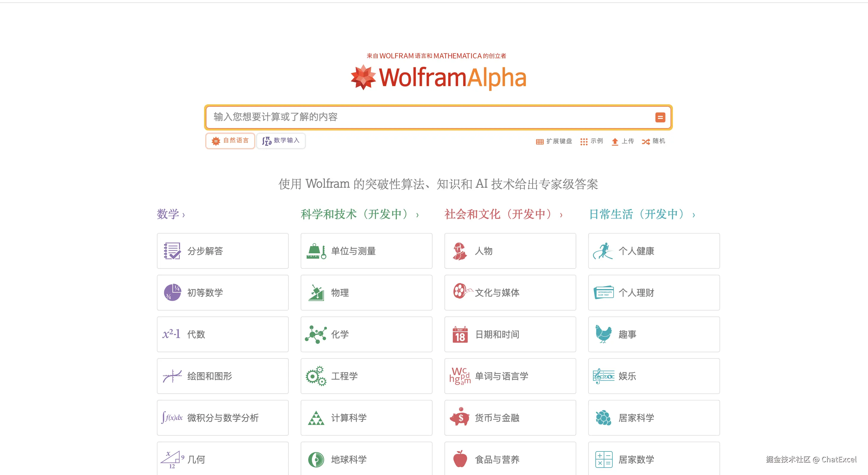Click the search query input field

tap(428, 117)
